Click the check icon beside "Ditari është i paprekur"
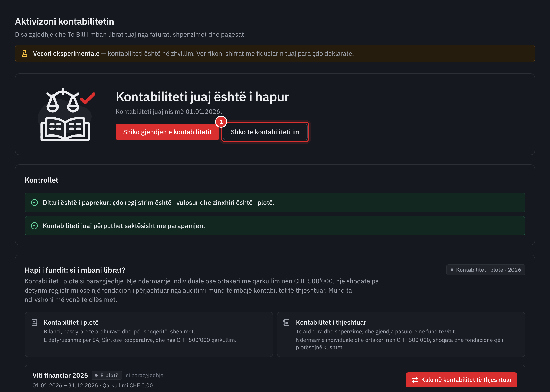Viewport: 550px width, 392px height. (35, 203)
